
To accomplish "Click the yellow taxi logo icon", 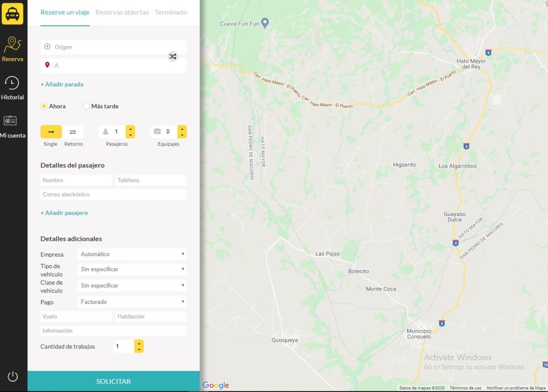I will click(x=12, y=14).
